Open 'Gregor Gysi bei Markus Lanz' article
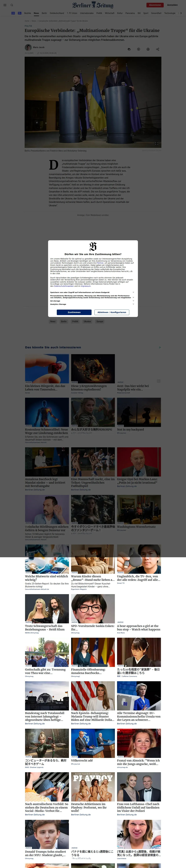The image size is (186, 868). tap(139, 467)
